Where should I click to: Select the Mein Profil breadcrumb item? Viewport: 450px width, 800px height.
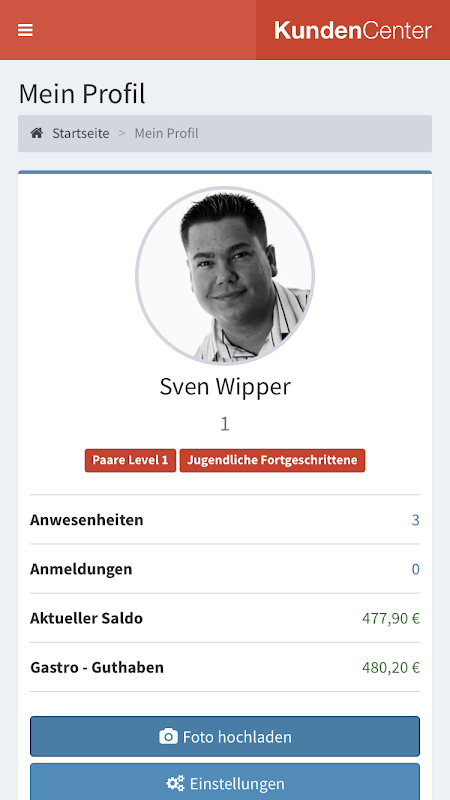pos(166,134)
